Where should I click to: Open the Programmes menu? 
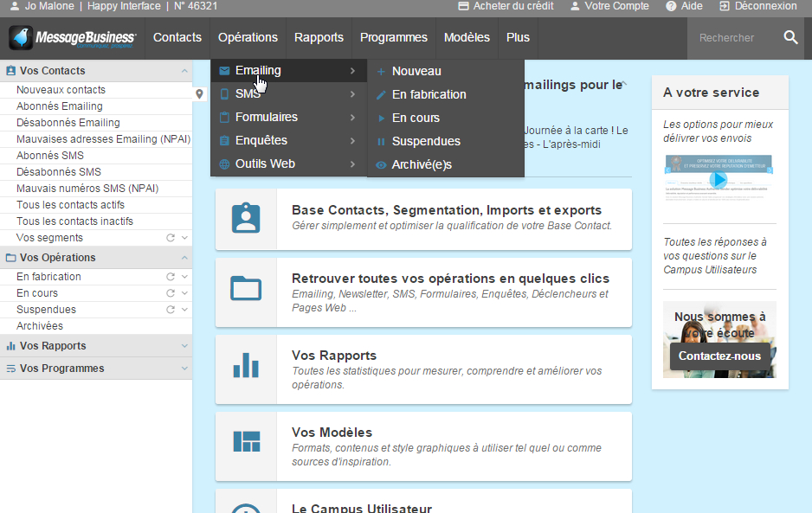(394, 38)
